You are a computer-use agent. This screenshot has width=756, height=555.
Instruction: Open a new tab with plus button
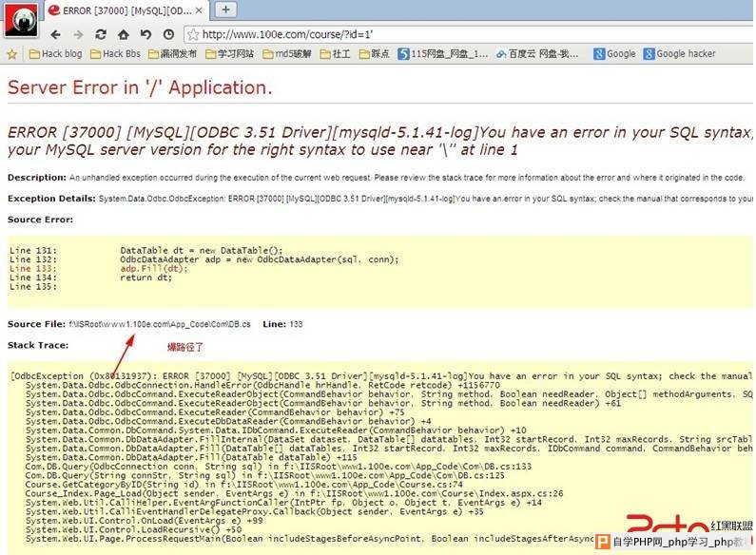click(x=225, y=10)
